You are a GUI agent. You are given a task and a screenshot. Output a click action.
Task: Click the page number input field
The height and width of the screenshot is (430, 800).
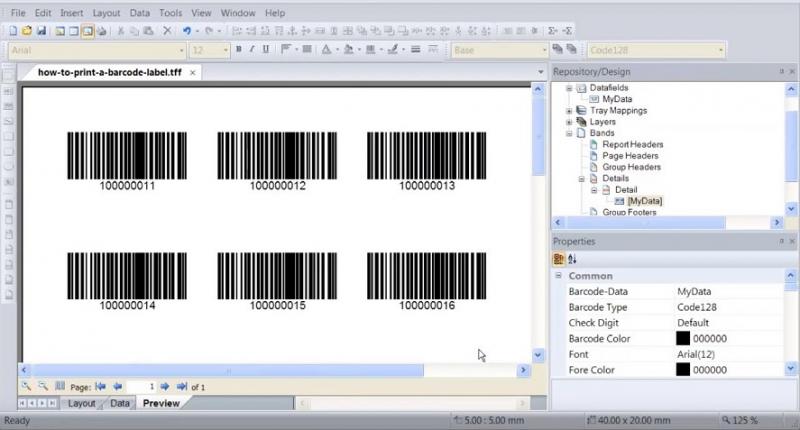[x=141, y=387]
